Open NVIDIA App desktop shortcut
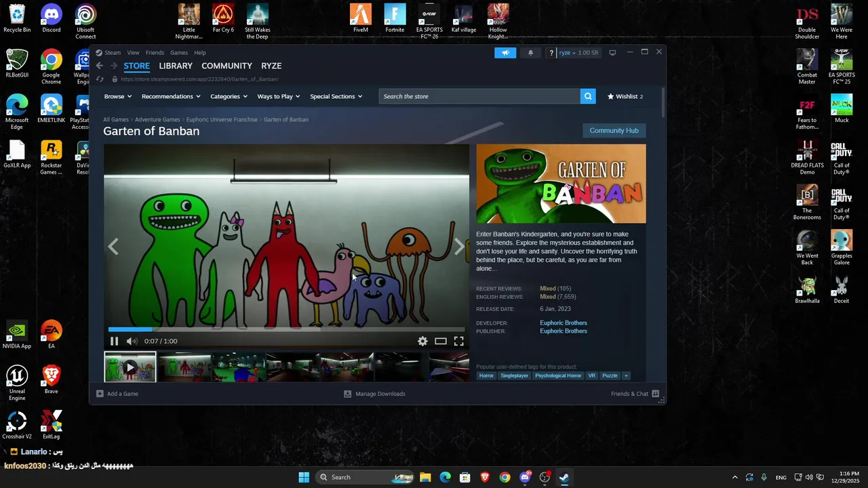The width and height of the screenshot is (868, 488). click(17, 335)
